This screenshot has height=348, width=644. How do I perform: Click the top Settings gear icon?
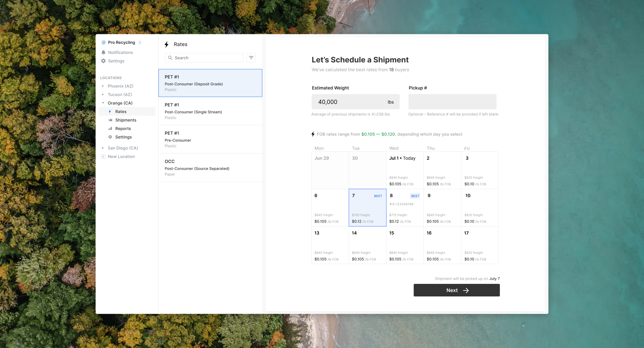point(103,61)
